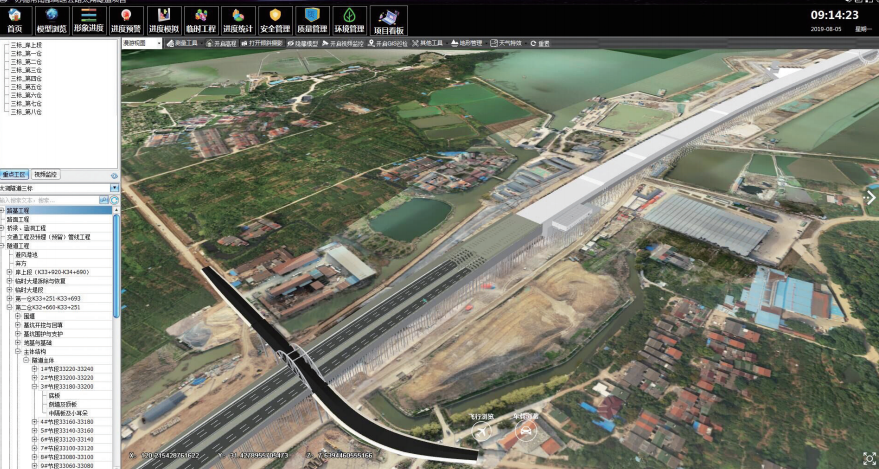Viewport: 879px width, 469px height.
Task: Click the 重置 reset view button
Action: click(x=540, y=43)
